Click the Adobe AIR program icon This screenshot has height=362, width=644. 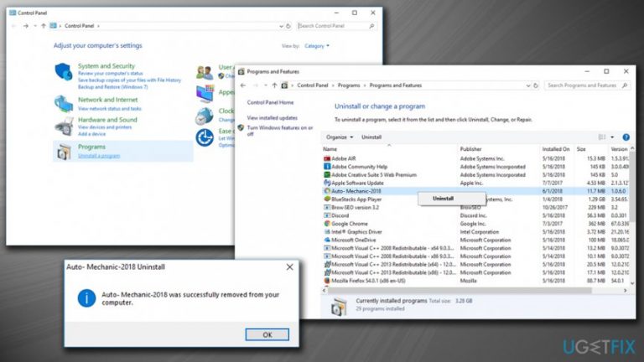coord(327,158)
